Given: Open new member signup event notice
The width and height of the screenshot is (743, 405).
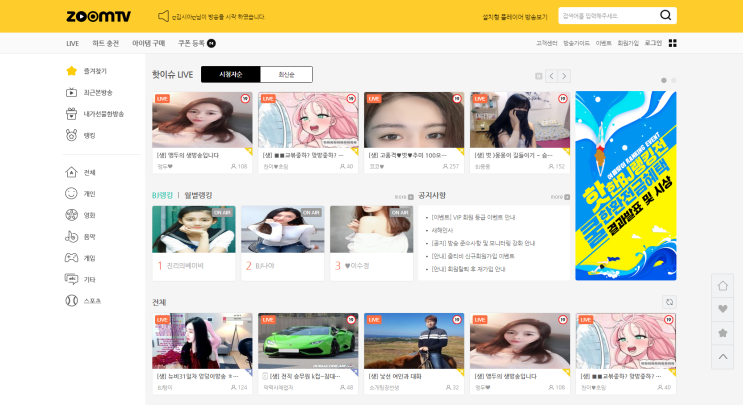Looking at the screenshot, I should [472, 256].
